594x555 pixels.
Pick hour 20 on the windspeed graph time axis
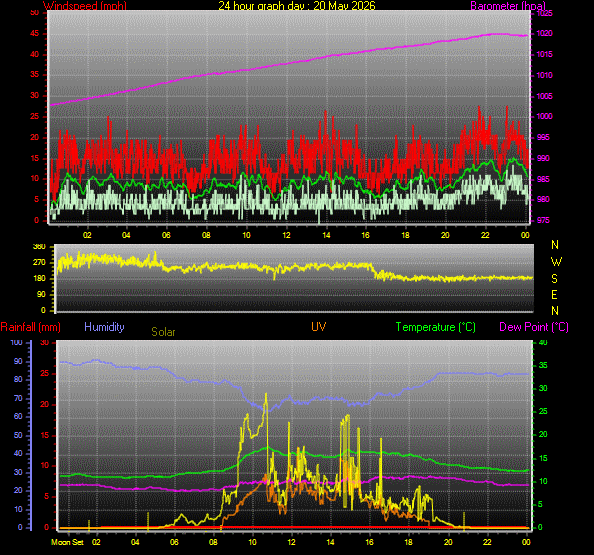(x=445, y=235)
